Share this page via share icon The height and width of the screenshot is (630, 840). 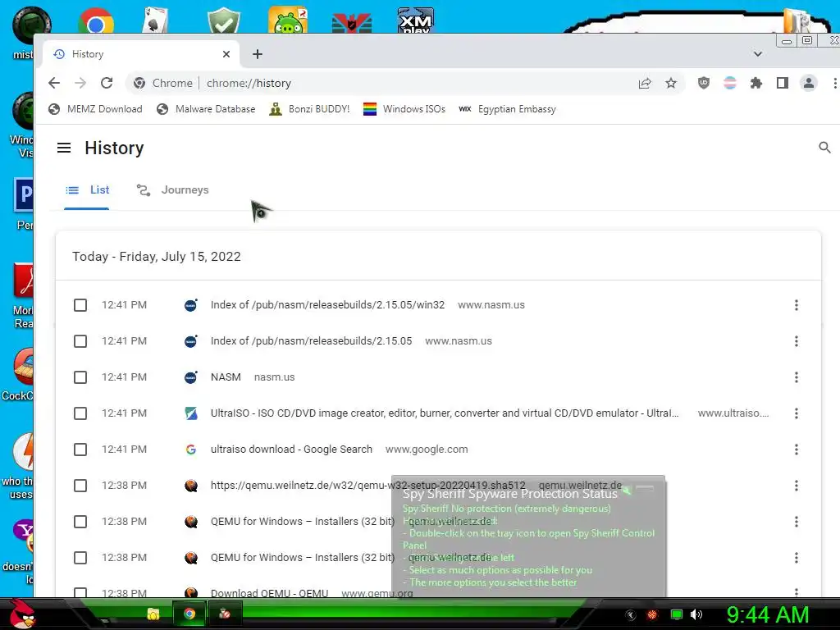click(x=645, y=83)
